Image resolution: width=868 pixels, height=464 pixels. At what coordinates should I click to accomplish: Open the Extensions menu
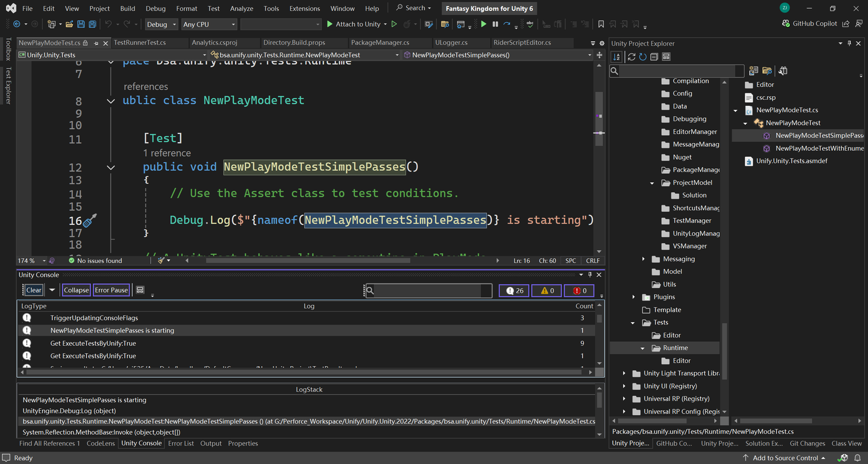pos(304,9)
